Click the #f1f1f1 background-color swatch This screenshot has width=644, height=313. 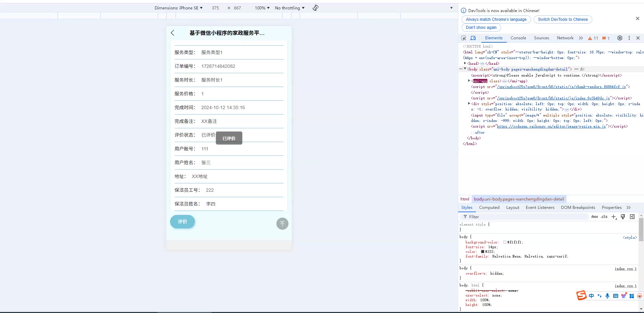(x=504, y=242)
